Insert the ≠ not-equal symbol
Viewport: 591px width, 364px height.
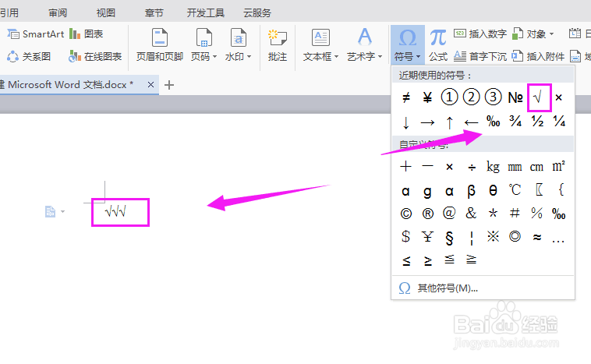point(405,97)
